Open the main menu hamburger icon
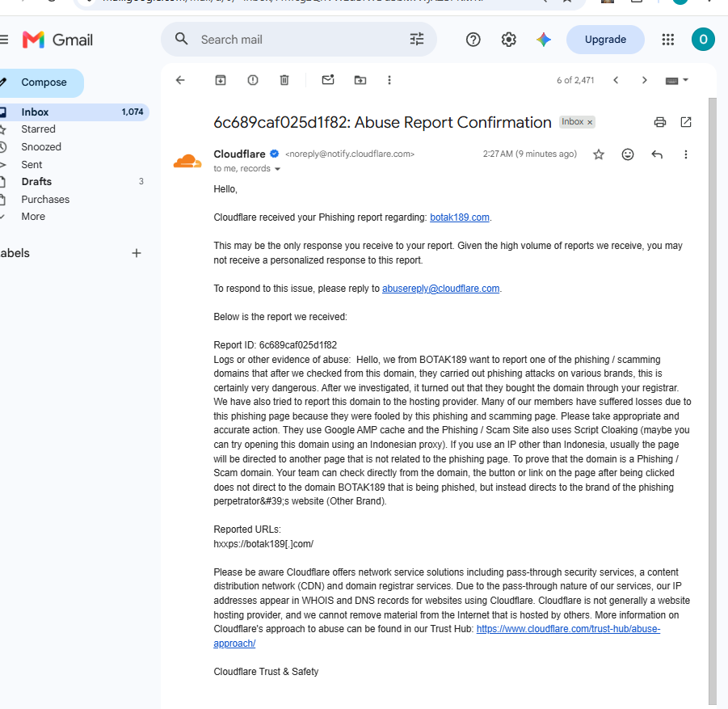Viewport: 728px width, 709px height. tap(4, 40)
